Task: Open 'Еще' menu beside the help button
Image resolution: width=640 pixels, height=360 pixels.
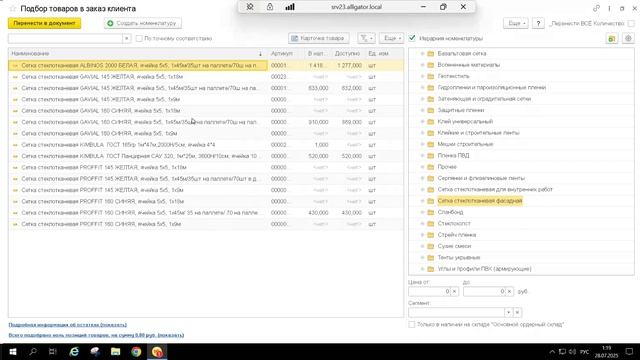Action: pos(516,23)
